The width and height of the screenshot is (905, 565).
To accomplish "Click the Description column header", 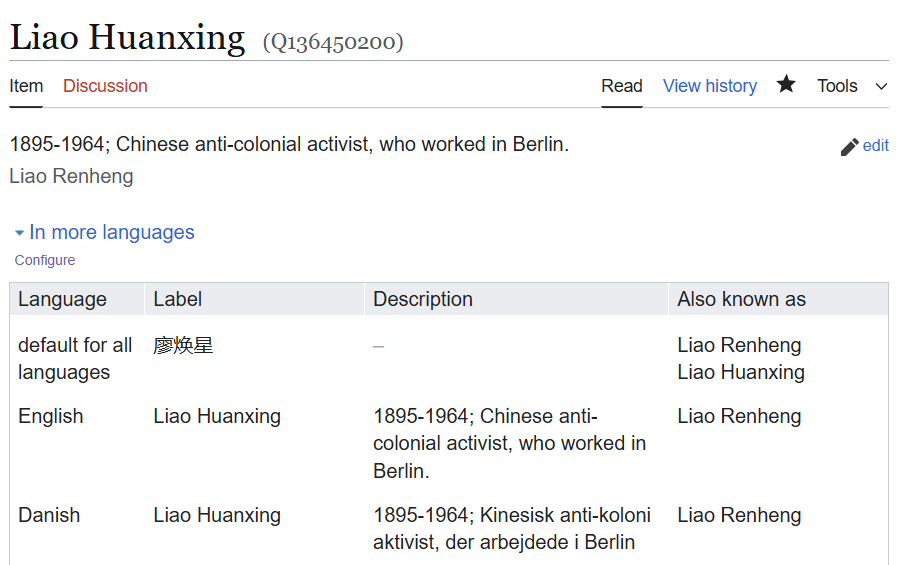I will [423, 299].
